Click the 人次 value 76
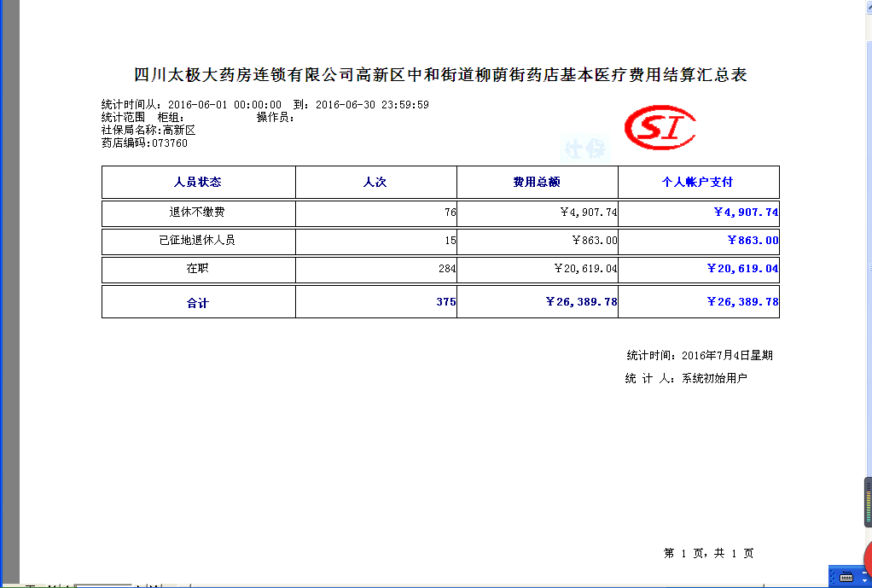 [451, 212]
